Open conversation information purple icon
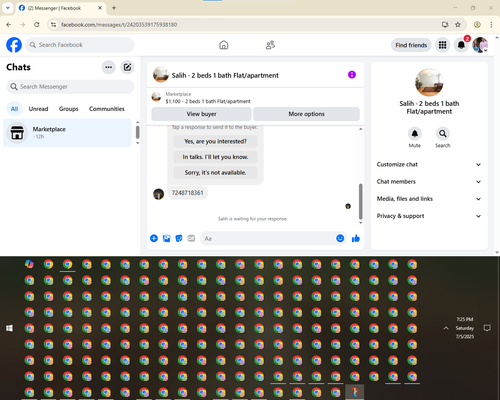 [x=352, y=75]
